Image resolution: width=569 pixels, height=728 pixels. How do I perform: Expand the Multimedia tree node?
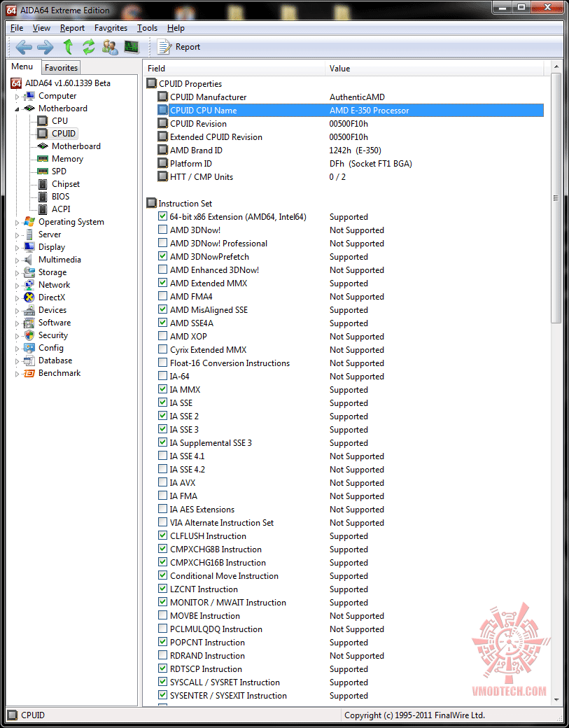click(x=17, y=260)
